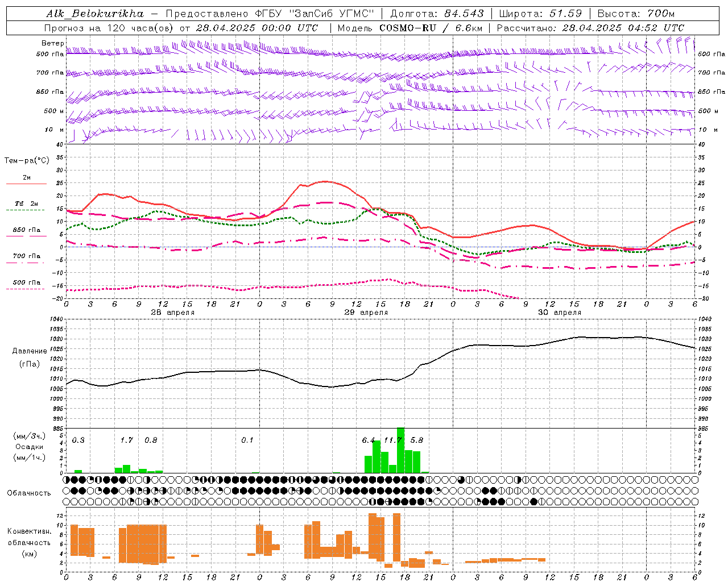This screenshot has height=582, width=728.
Task: Click the '29 апреля' date label
Action: (366, 313)
